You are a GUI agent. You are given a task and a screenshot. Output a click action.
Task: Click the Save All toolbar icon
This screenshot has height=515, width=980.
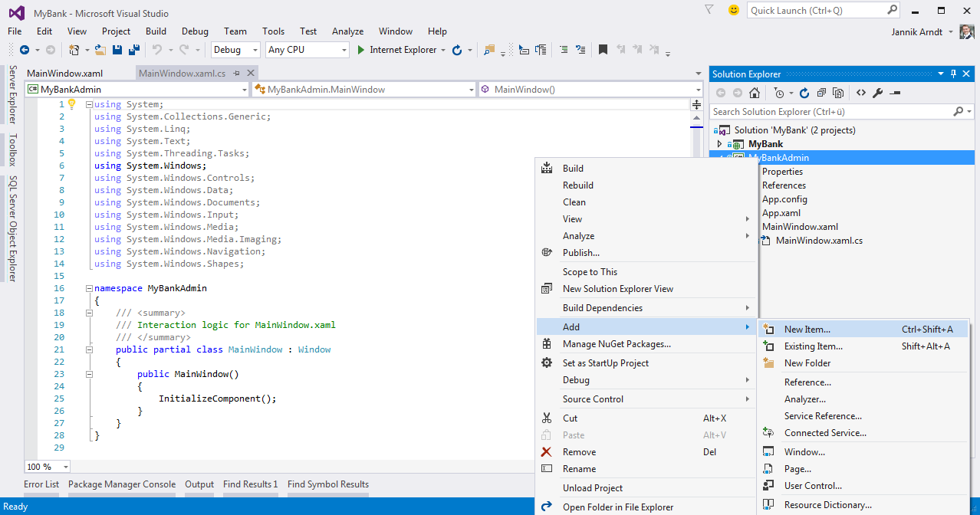(134, 50)
